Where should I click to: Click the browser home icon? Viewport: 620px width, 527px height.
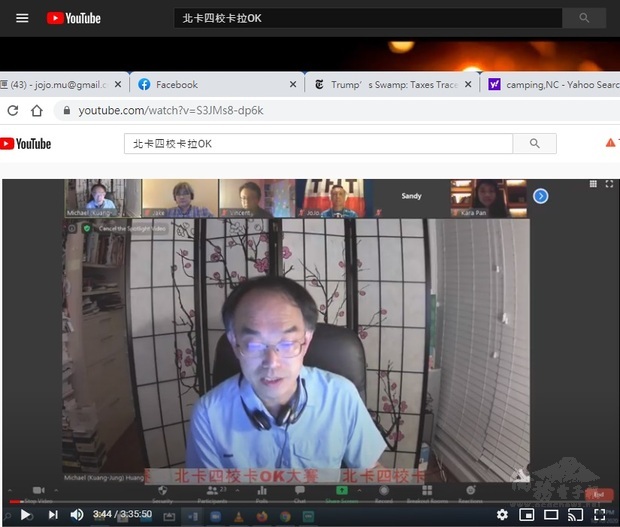[37, 110]
